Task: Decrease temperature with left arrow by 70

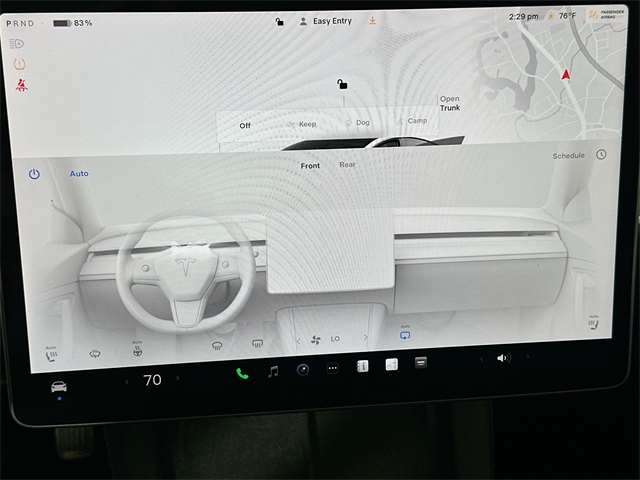Action: coord(127,382)
